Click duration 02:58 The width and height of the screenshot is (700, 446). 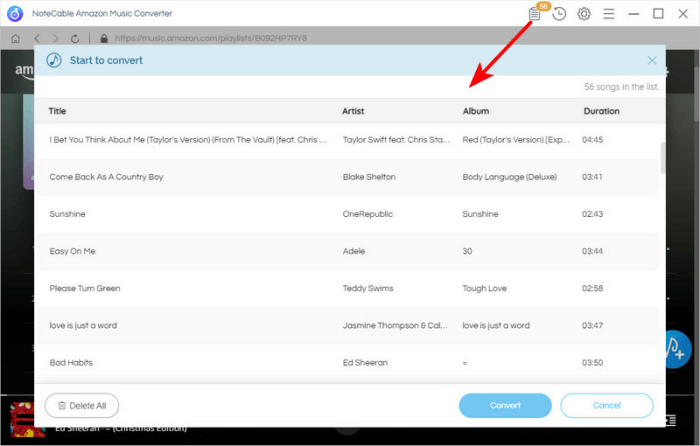592,288
